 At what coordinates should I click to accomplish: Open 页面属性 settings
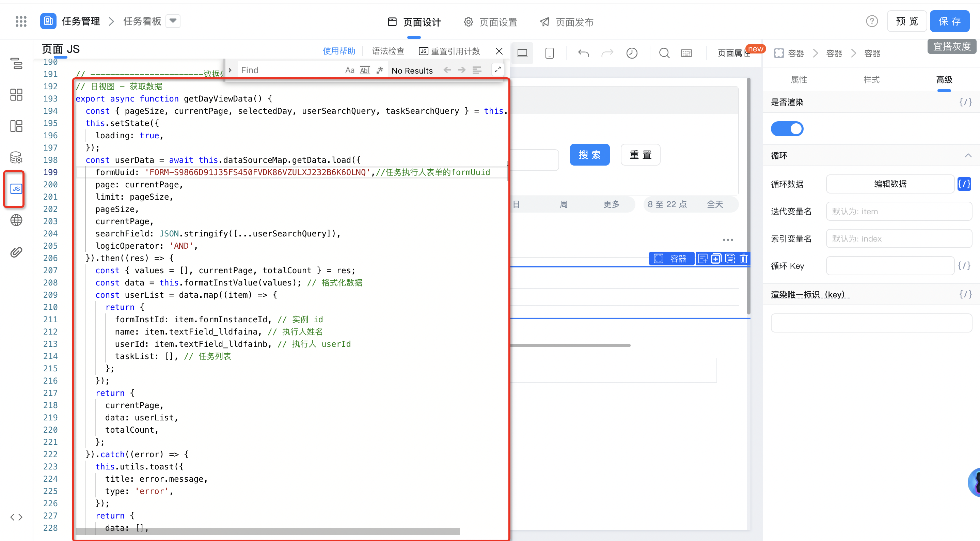[x=734, y=53]
